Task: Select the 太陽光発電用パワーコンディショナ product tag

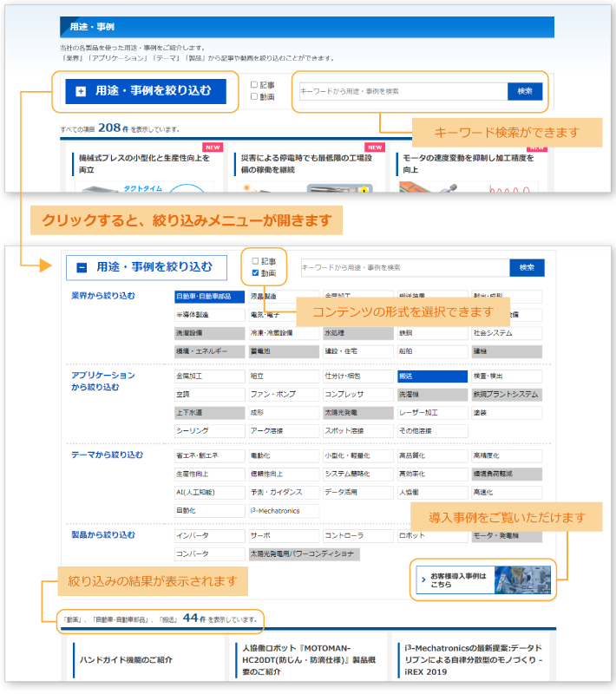Action: (304, 554)
